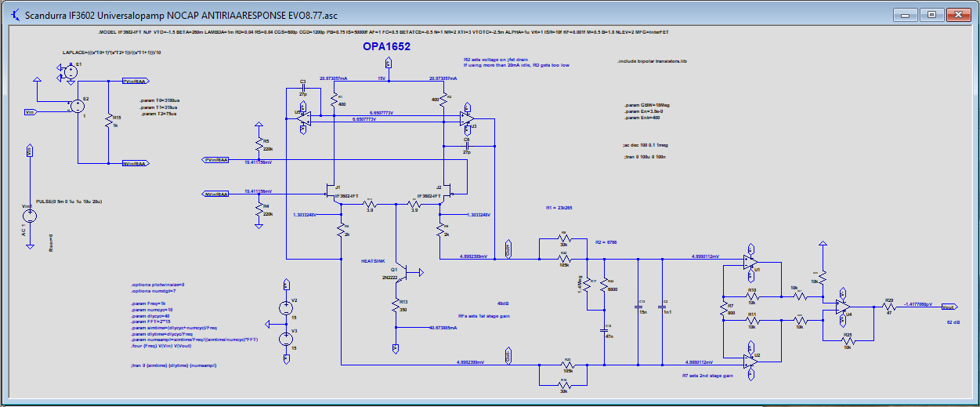Select resistor R5 220k
Image resolution: width=980 pixels, height=407 pixels.
(x=259, y=144)
